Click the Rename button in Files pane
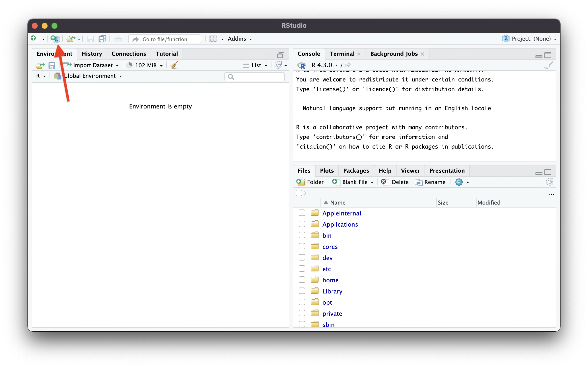This screenshot has height=368, width=588. click(430, 182)
